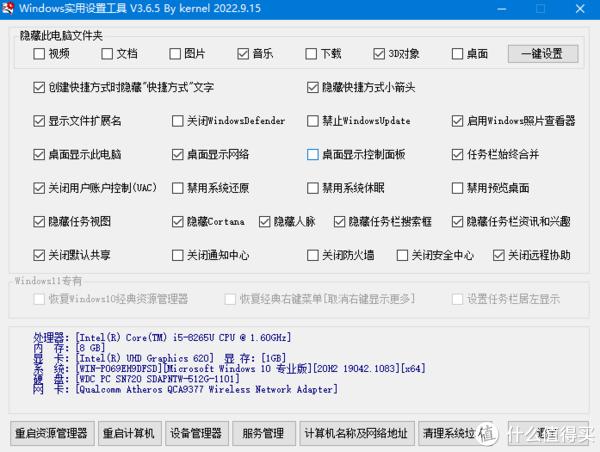Toggle 关闭用户账户控制(UAC) checkbox
The image size is (600, 452).
pos(39,188)
